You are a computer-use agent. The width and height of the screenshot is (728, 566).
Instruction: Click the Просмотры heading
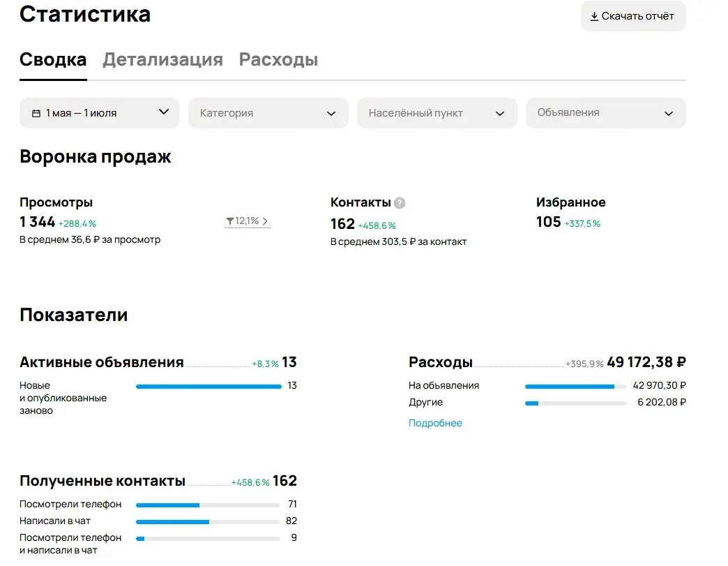tap(56, 202)
